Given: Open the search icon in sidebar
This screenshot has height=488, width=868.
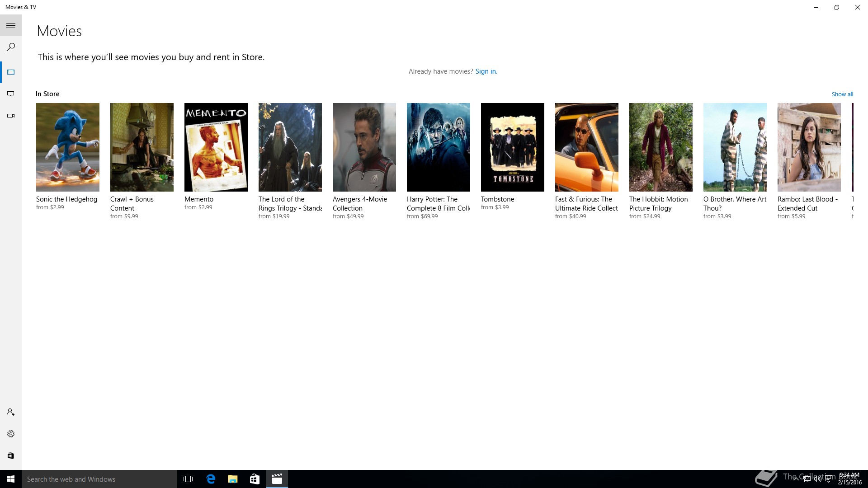Looking at the screenshot, I should coord(11,47).
